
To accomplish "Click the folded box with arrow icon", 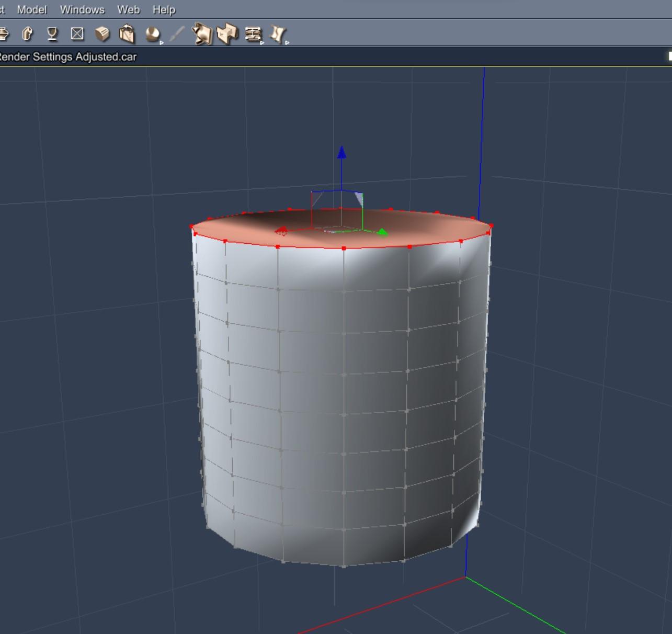I will point(127,34).
